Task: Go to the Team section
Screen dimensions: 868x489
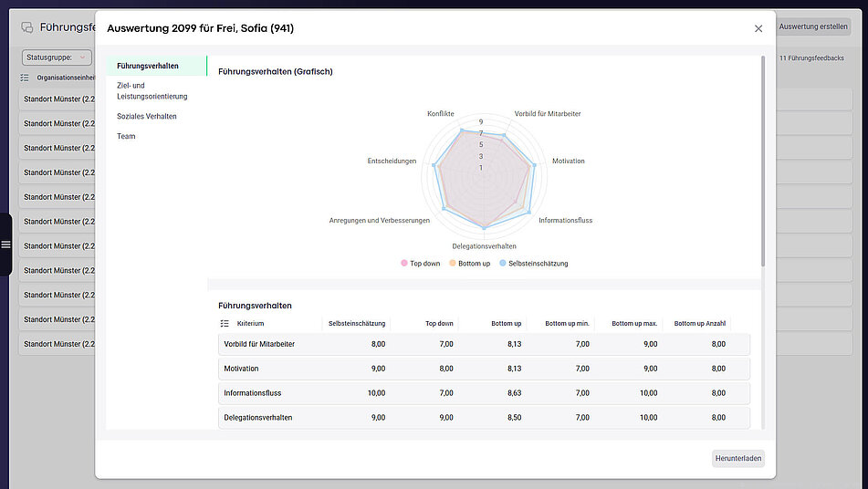Action: (x=126, y=136)
